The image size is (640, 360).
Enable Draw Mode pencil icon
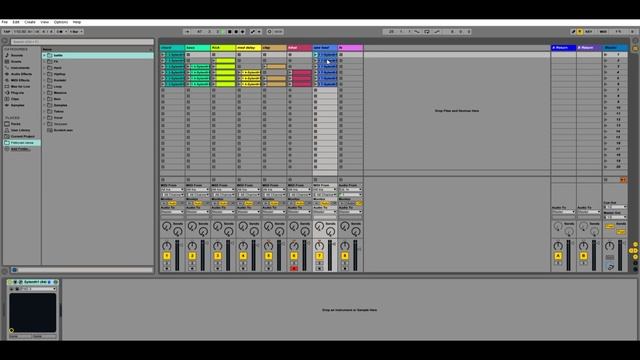click(x=573, y=31)
